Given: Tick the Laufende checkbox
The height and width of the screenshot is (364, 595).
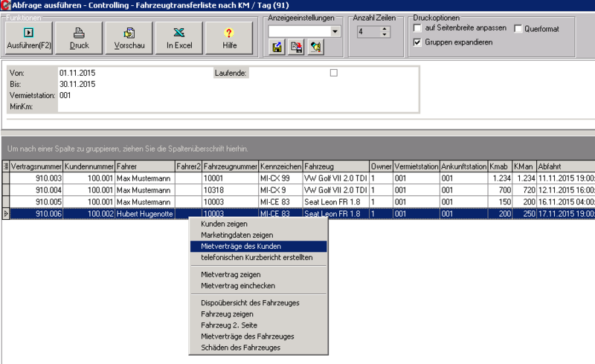Looking at the screenshot, I should point(333,73).
